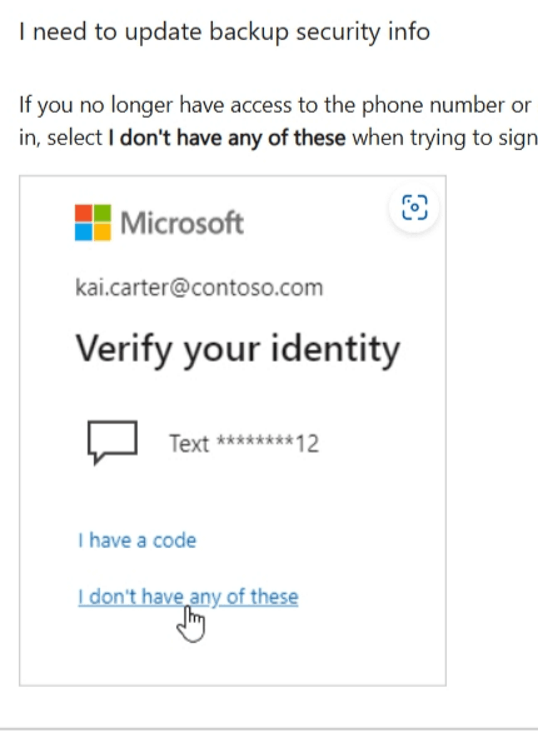
Task: Click the Microsoft four-square logo
Action: pos(93,222)
